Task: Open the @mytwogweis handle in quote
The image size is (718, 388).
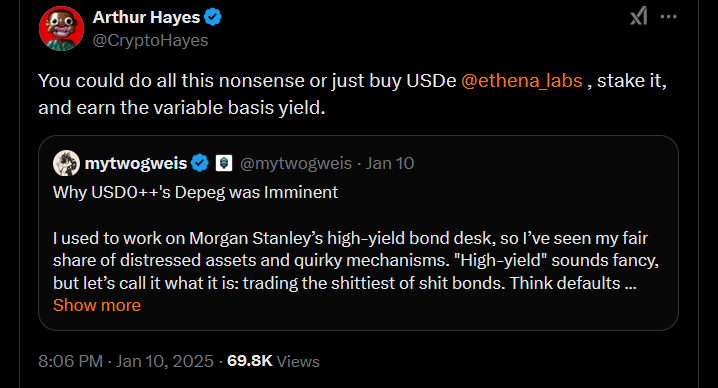Action: 296,163
